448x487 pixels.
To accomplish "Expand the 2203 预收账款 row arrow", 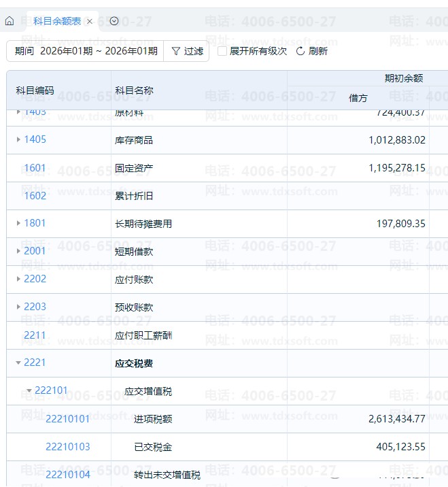I will click(x=18, y=307).
